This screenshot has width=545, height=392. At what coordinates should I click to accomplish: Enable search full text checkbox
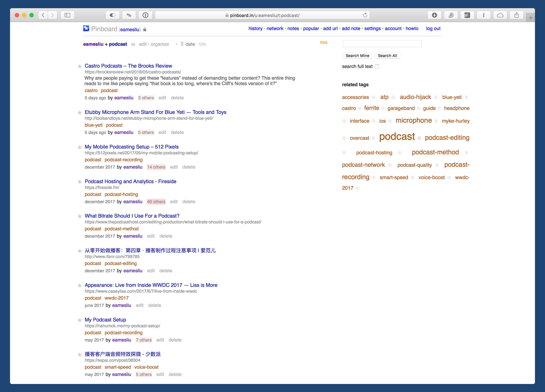click(x=377, y=67)
